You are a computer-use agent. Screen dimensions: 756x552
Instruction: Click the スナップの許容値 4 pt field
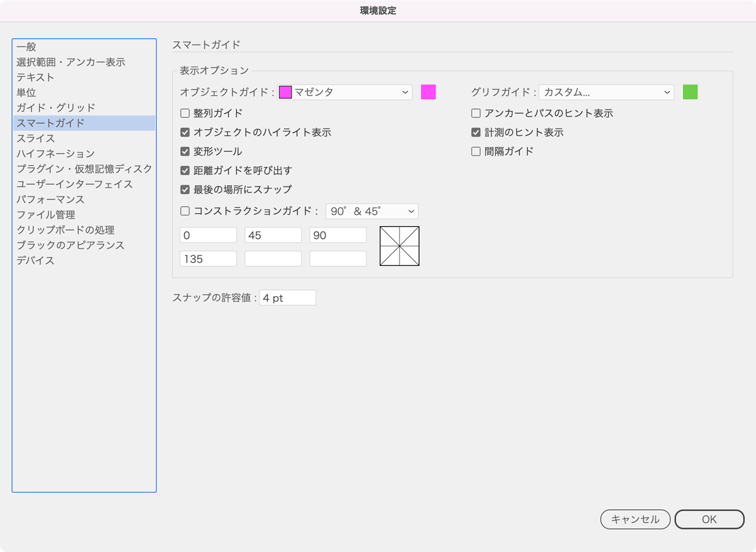tap(288, 298)
